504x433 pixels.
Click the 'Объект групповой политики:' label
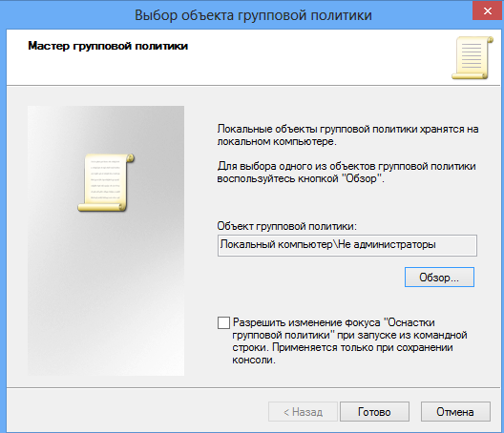click(x=286, y=226)
